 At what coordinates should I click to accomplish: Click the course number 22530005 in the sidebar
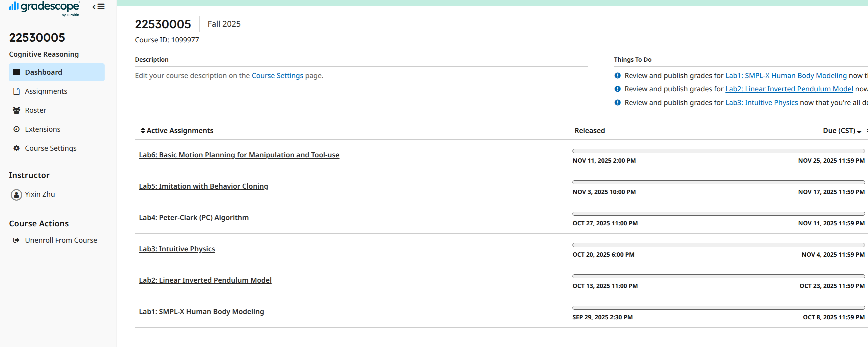point(37,37)
